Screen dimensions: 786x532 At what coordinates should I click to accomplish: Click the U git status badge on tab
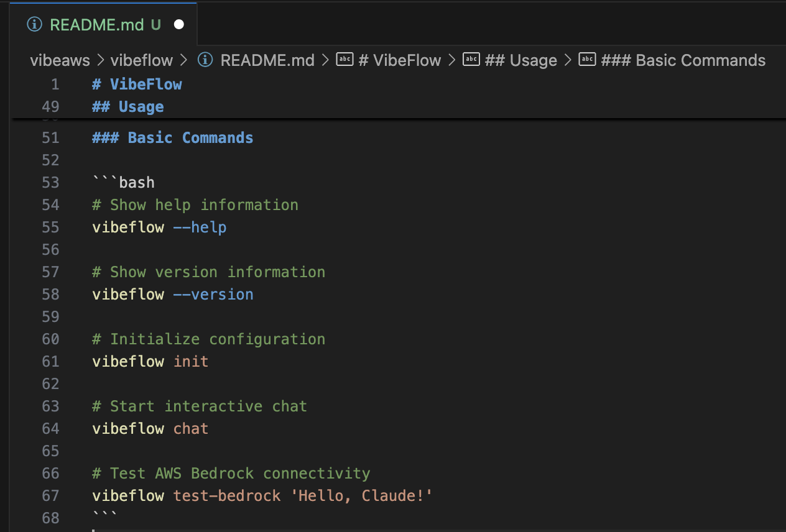tap(155, 24)
